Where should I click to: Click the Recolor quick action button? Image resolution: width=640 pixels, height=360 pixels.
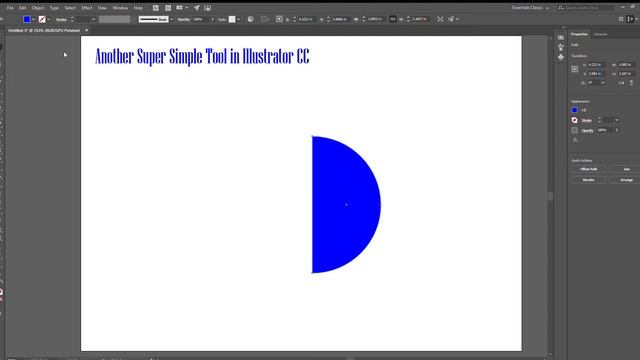(589, 180)
